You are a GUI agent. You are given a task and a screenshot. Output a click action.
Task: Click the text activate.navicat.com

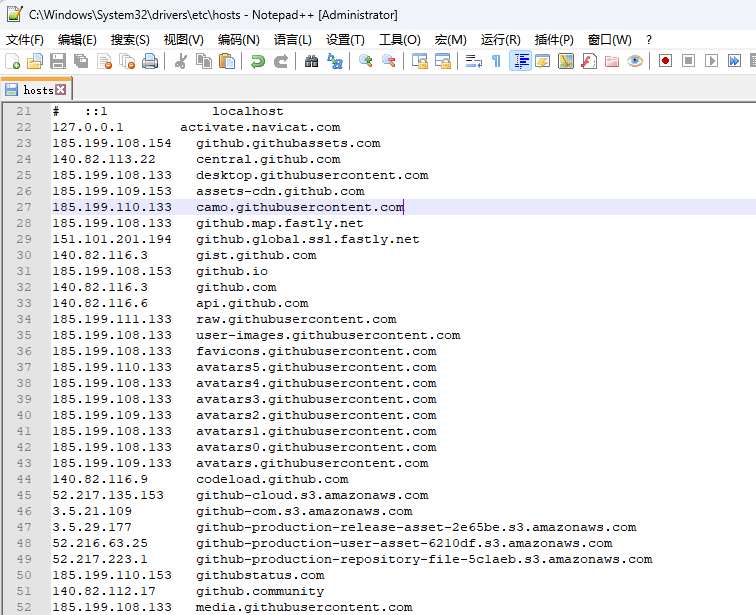(x=260, y=127)
